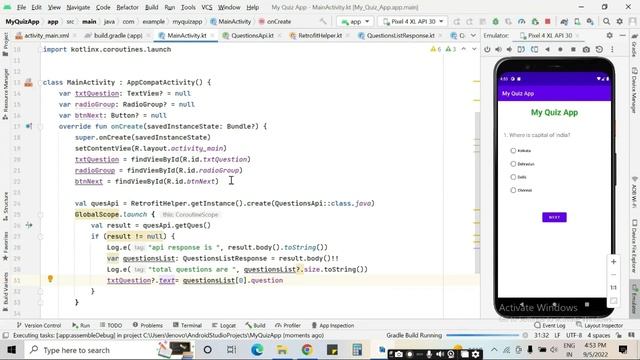The height and width of the screenshot is (360, 640).
Task: Click emulator volume up icon
Action: point(498,49)
